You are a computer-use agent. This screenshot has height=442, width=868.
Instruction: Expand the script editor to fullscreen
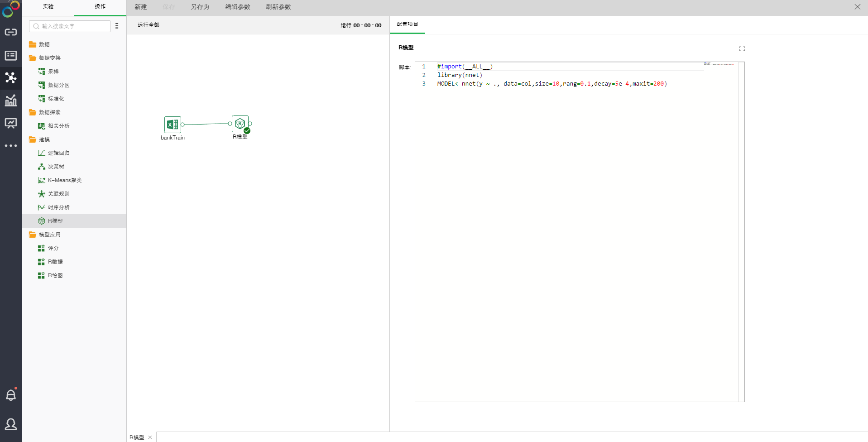[742, 48]
